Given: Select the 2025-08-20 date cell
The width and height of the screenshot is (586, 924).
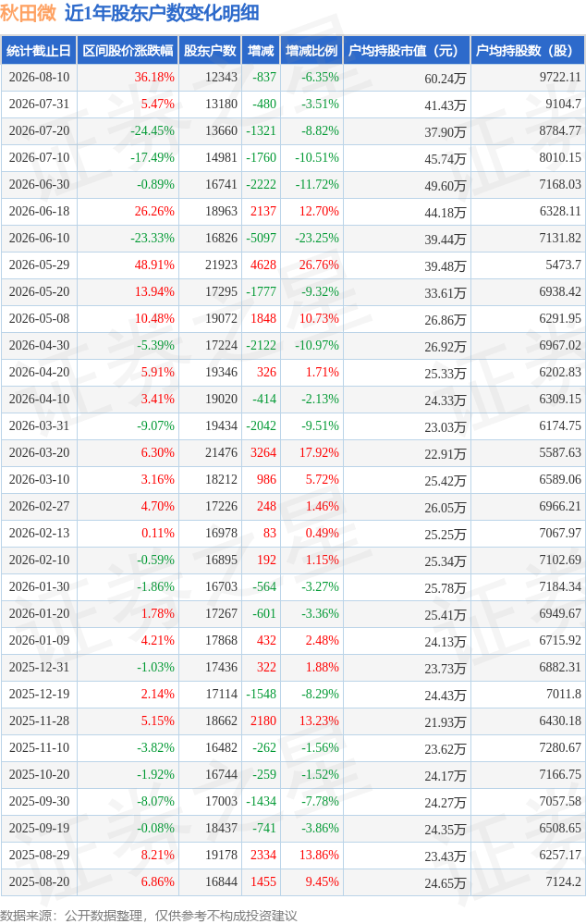Looking at the screenshot, I should (40, 882).
